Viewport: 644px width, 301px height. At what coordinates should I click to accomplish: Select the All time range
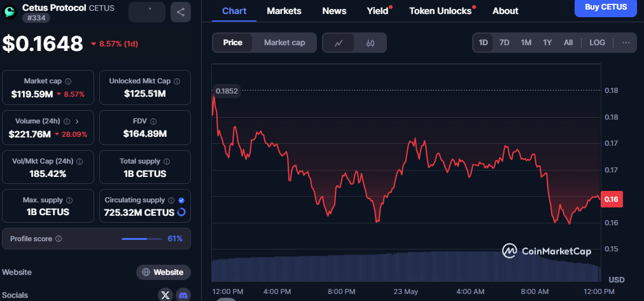pos(568,43)
